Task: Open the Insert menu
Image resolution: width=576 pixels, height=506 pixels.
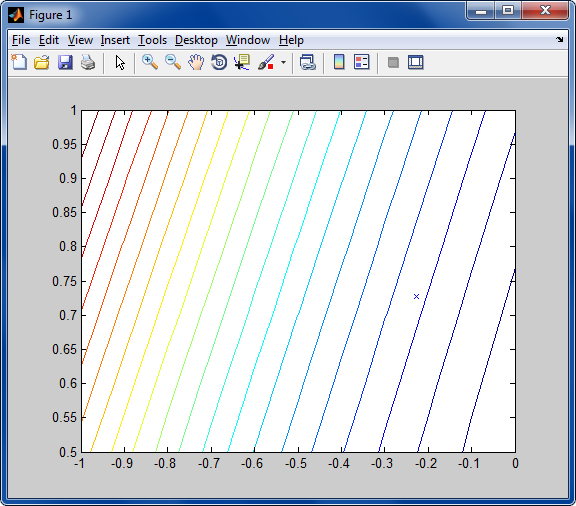Action: (115, 40)
